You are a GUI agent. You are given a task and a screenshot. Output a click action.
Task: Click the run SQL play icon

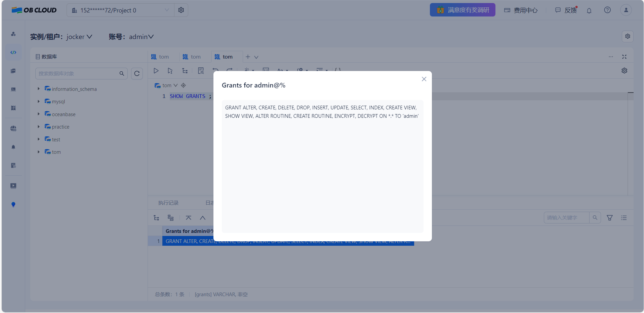point(156,71)
